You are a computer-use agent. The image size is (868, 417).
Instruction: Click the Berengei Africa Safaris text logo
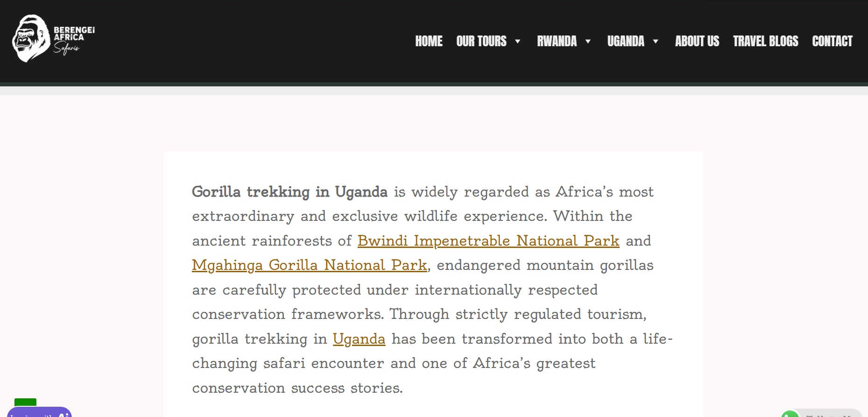73,37
